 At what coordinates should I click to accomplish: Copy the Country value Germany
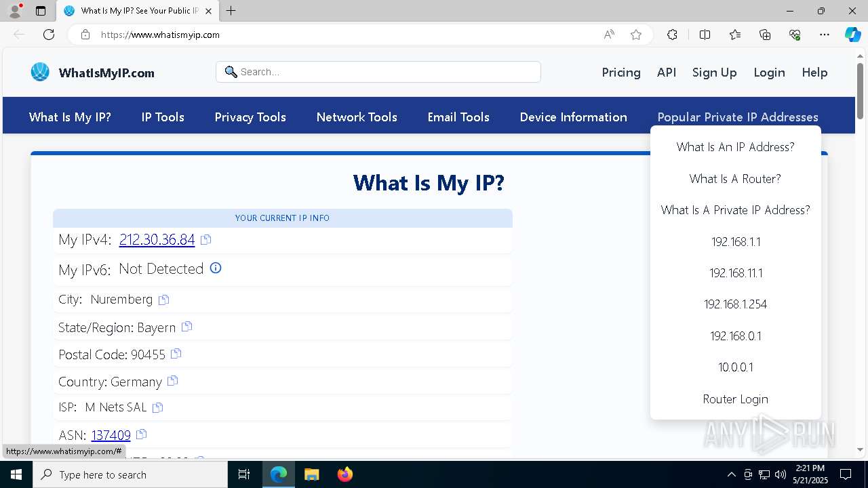172,381
